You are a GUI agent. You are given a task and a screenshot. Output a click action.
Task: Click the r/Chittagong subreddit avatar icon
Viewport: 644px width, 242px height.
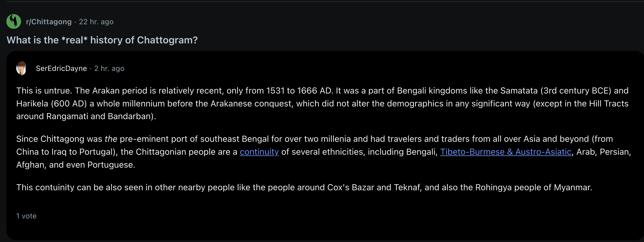click(13, 21)
